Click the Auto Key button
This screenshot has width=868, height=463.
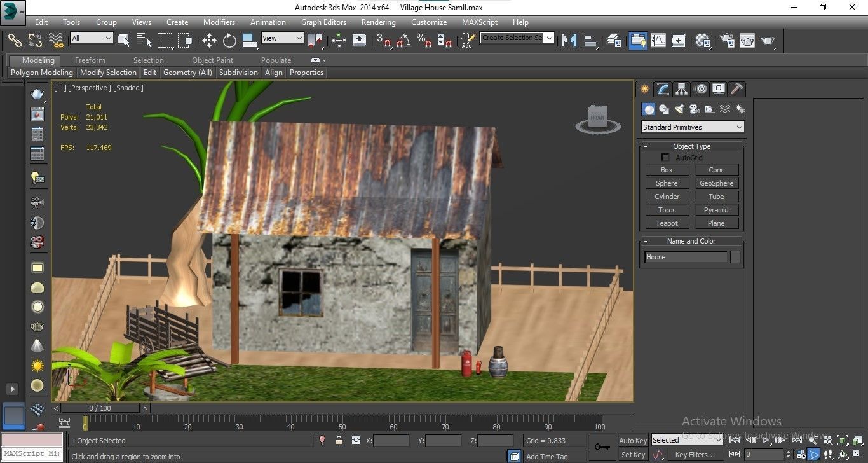pyautogui.click(x=633, y=441)
